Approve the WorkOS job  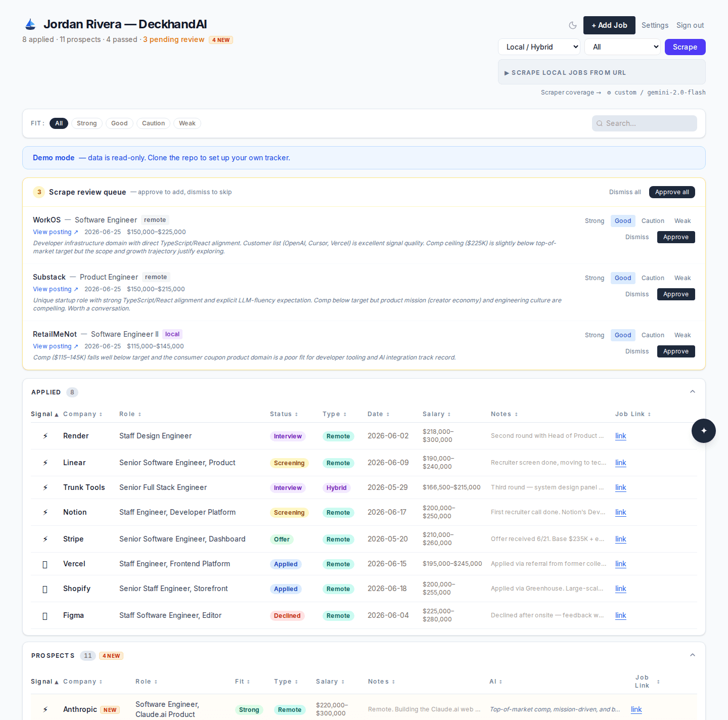point(676,237)
